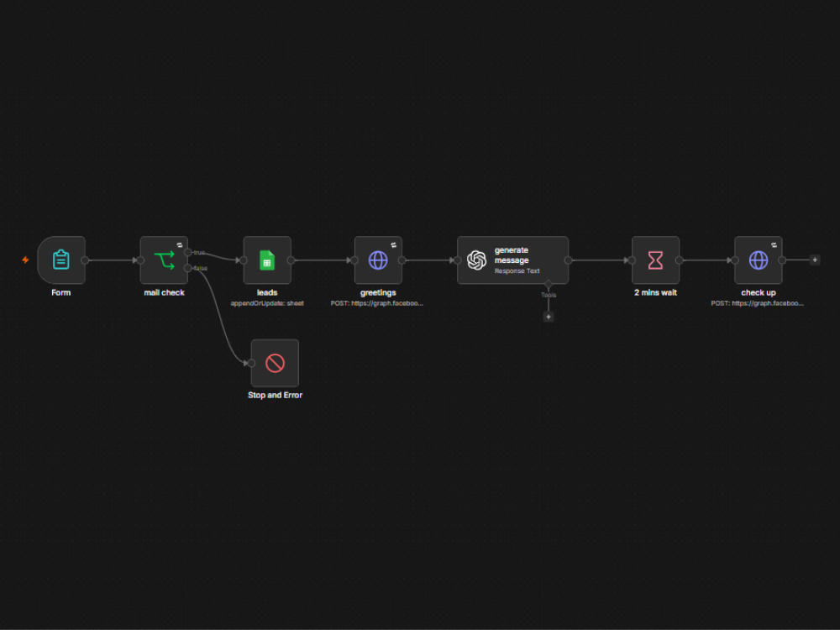Add node after check up output

(x=814, y=260)
